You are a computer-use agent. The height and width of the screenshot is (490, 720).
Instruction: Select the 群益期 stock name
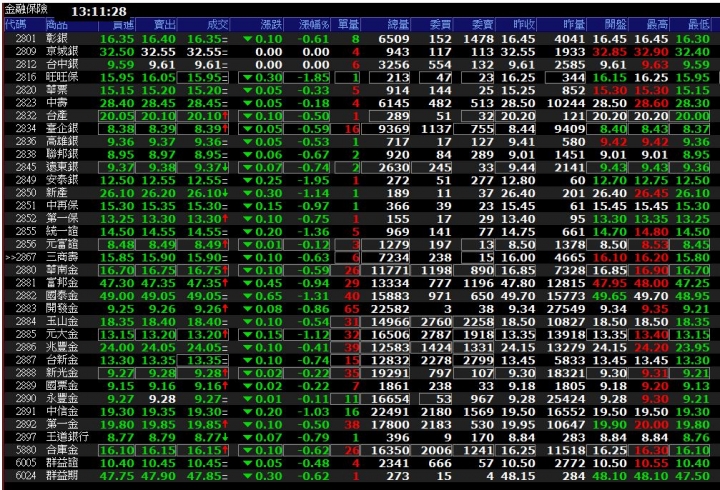[62, 476]
